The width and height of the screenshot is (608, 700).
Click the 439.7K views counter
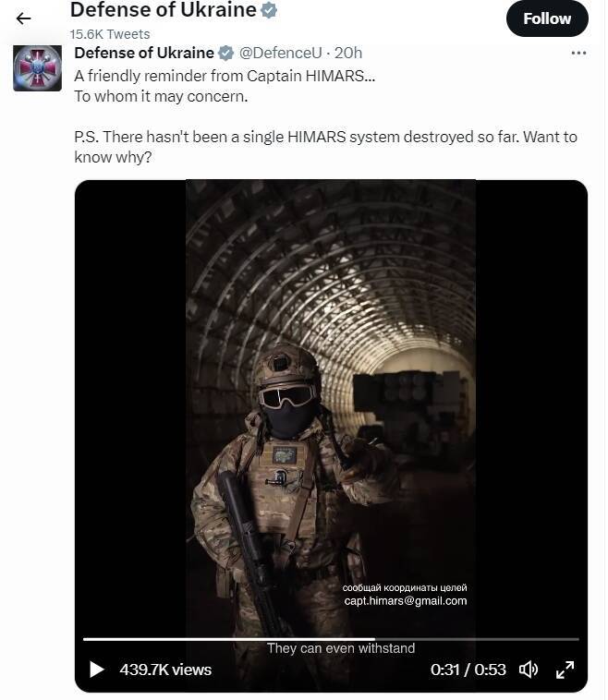click(165, 670)
